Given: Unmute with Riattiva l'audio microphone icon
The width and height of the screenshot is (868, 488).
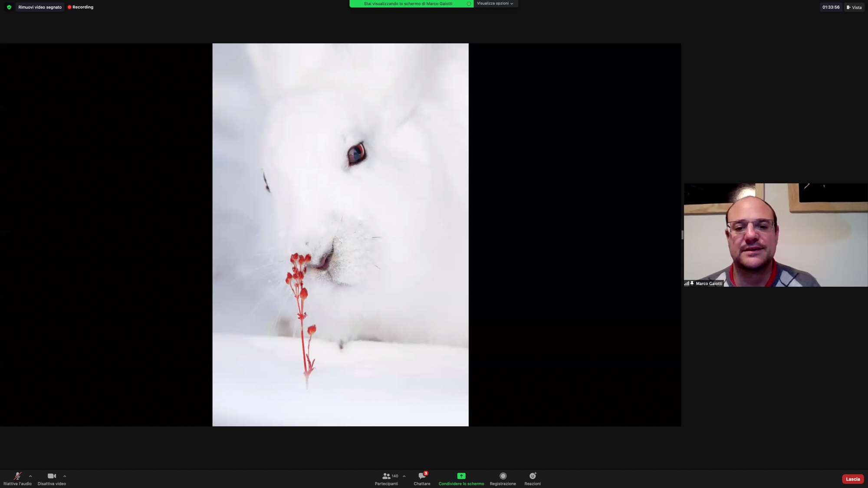Looking at the screenshot, I should point(17,479).
